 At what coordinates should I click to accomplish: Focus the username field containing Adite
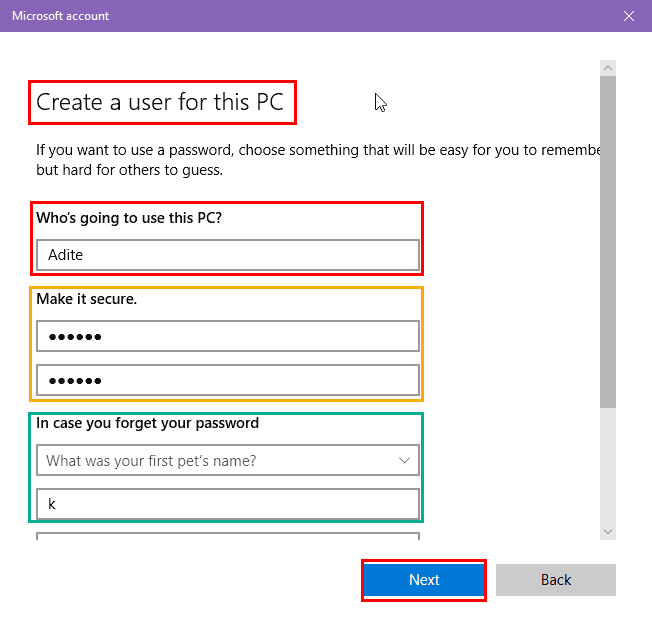pos(228,254)
